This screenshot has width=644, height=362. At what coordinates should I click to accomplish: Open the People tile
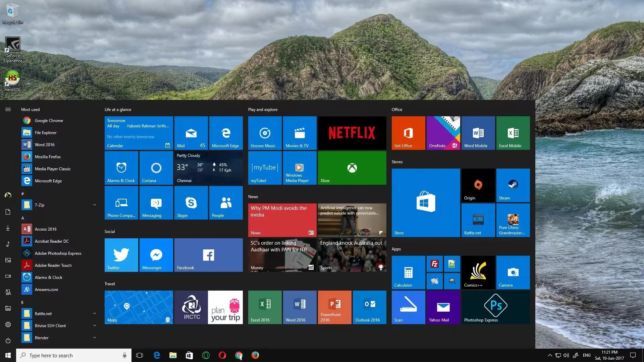pyautogui.click(x=226, y=202)
